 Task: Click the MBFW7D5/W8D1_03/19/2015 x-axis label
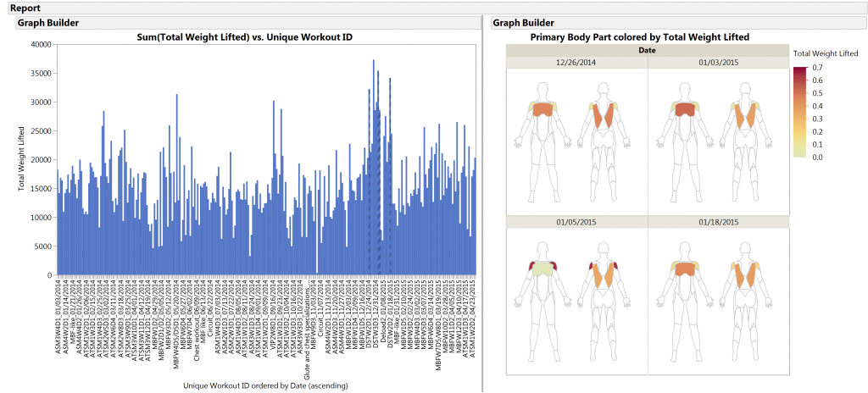click(x=440, y=325)
